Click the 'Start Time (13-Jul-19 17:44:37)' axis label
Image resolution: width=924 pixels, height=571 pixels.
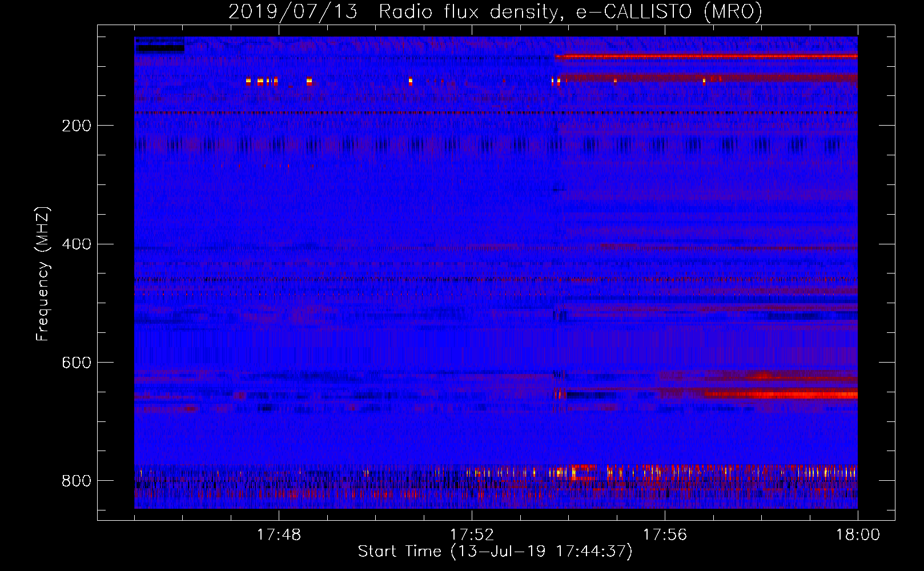pos(495,552)
